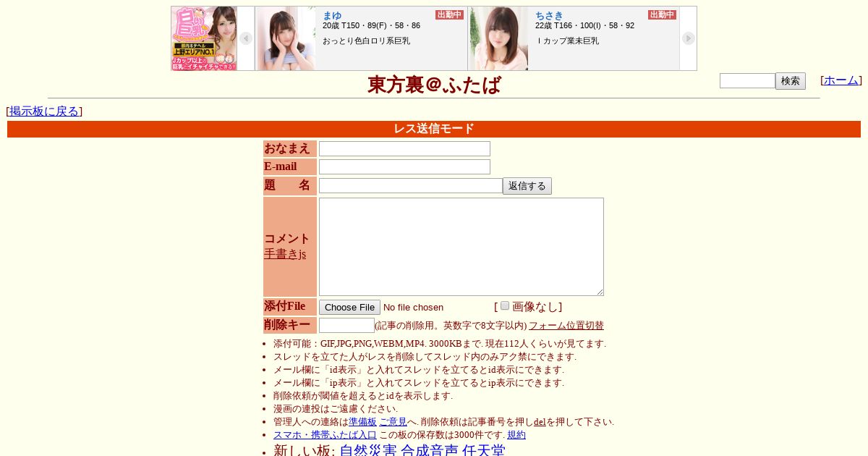Image resolution: width=868 pixels, height=456 pixels.
Task: Toggle 画像なし checkbox
Action: (505, 305)
